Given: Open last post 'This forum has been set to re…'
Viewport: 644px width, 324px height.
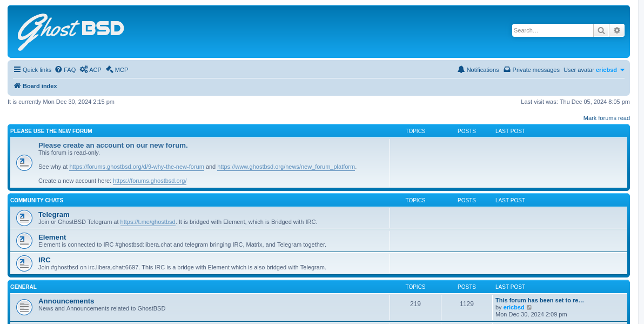Looking at the screenshot, I should pos(539,300).
